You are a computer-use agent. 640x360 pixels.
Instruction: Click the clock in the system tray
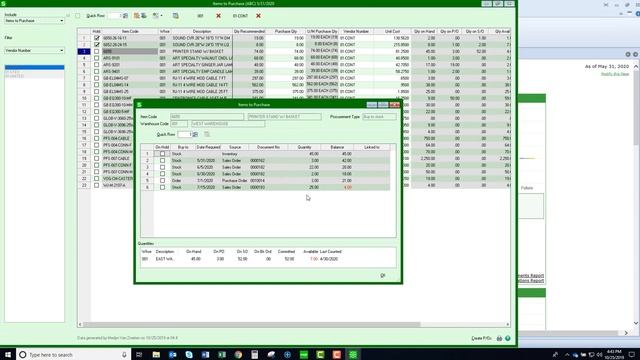point(614,355)
